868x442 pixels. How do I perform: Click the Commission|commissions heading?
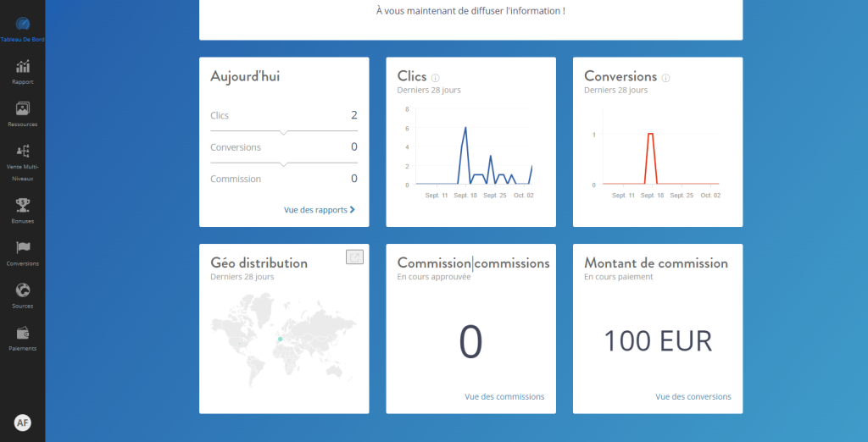click(x=473, y=262)
